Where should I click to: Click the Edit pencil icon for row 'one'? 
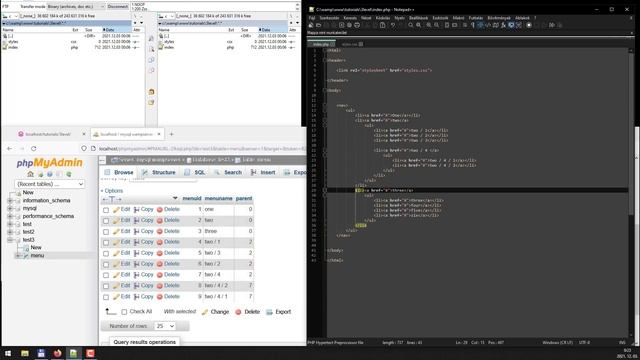tap(116, 209)
